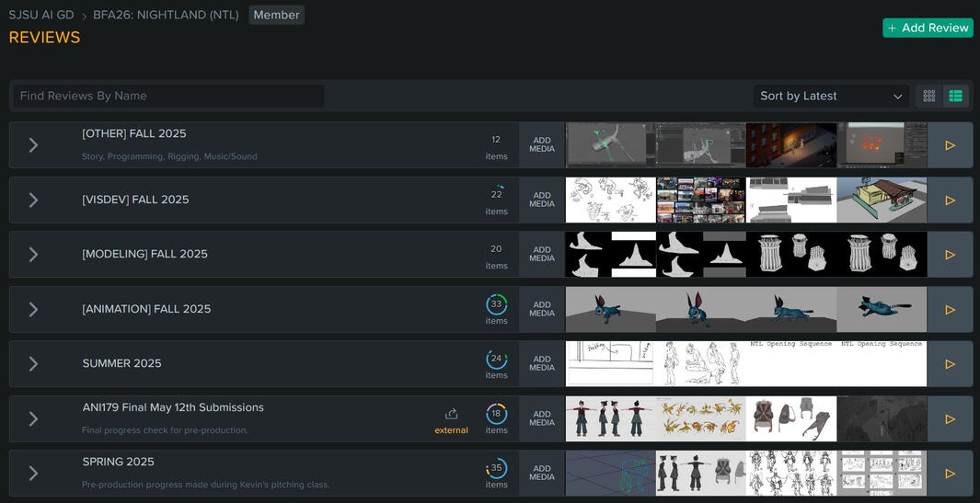Screen dimensions: 980x503
Task: Switch to list view layout
Action: coord(955,96)
